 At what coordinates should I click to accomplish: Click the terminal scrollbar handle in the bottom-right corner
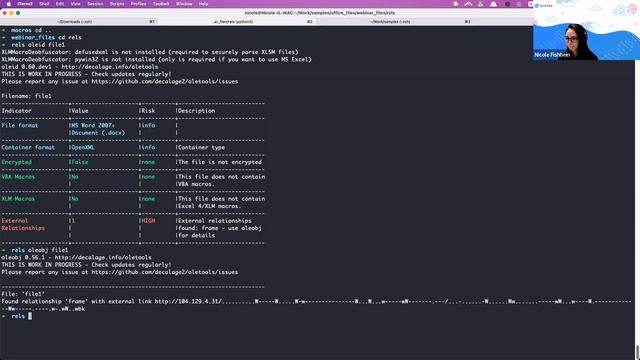637,352
